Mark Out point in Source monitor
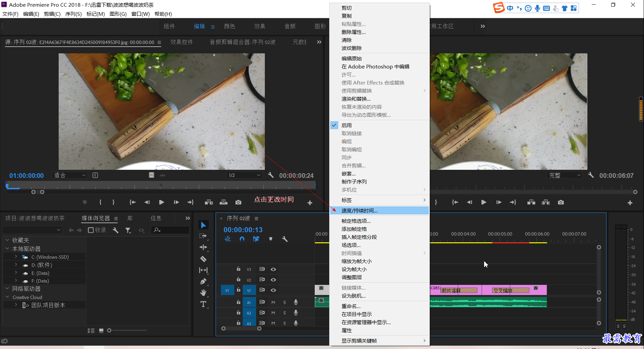644x349 pixels. 114,202
